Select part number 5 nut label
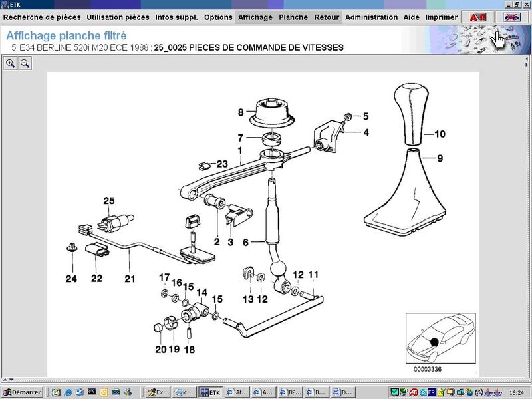 pos(366,116)
